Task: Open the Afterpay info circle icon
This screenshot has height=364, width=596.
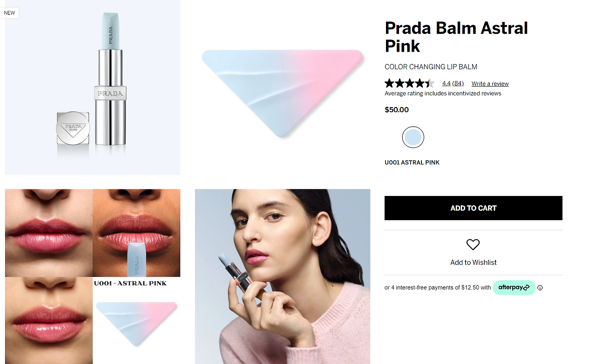Action: coord(540,288)
